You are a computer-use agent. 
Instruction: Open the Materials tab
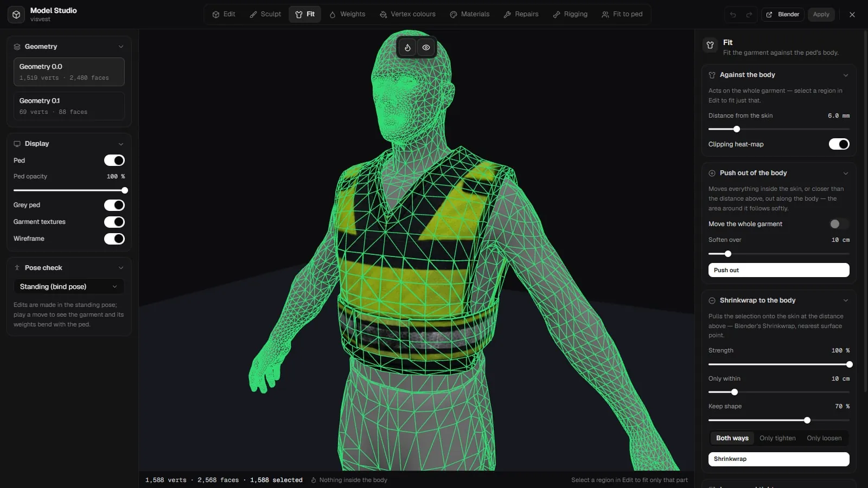click(x=470, y=14)
